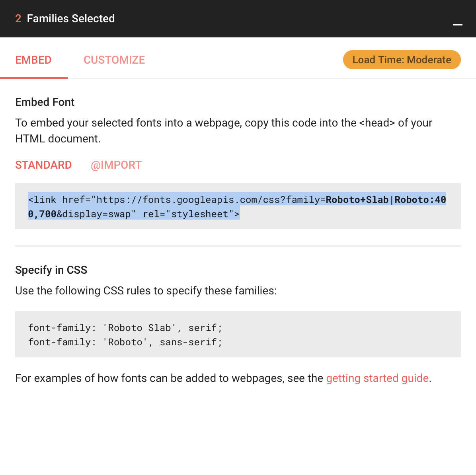This screenshot has width=476, height=475.
Task: Collapse the Families Selected drawer
Action: click(x=457, y=25)
